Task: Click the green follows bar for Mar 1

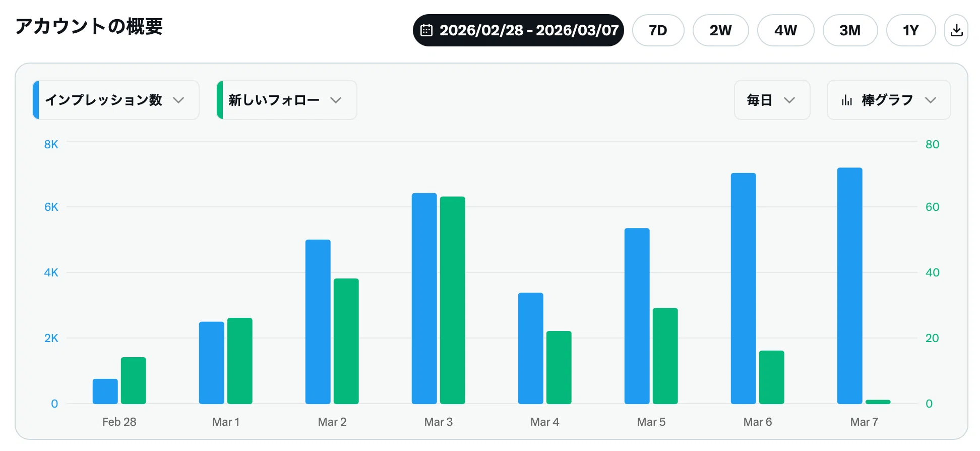Action: coord(240,361)
